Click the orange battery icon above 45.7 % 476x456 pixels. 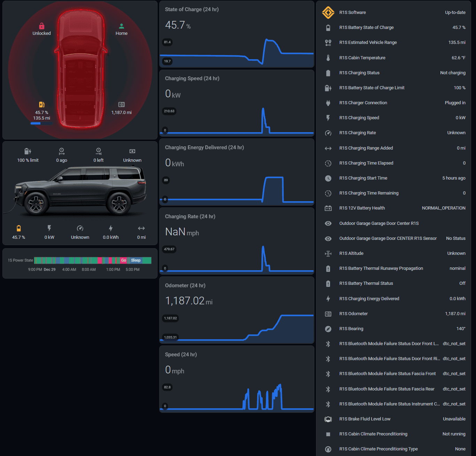coord(19,228)
